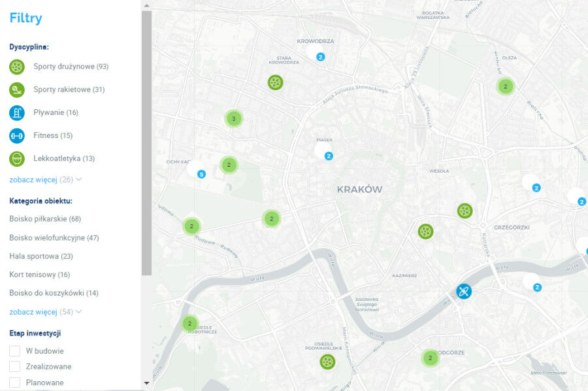The height and width of the screenshot is (391, 588).
Task: Open the football marker above Kazimierz
Action: tap(426, 230)
